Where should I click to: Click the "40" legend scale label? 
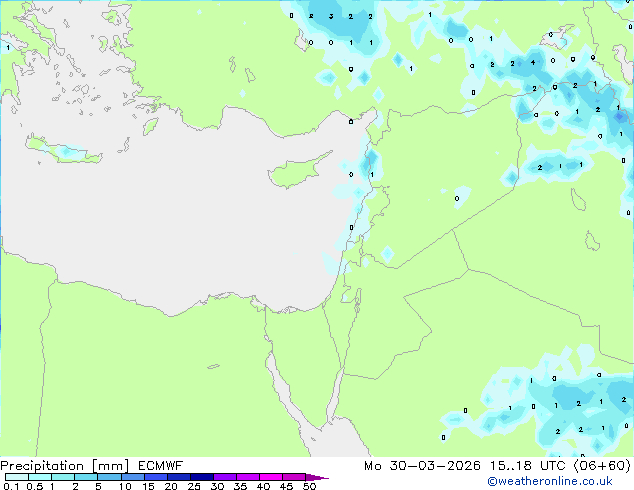263,486
